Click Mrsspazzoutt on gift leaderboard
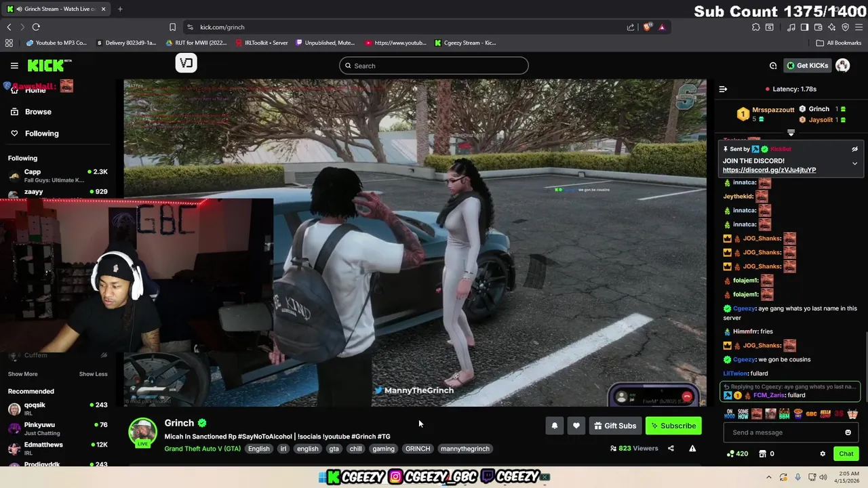This screenshot has height=488, width=868. (x=773, y=110)
